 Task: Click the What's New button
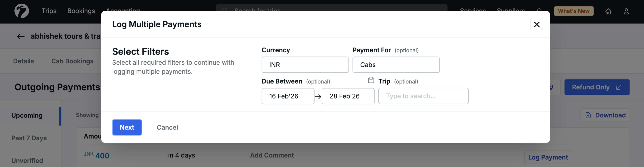point(573,11)
